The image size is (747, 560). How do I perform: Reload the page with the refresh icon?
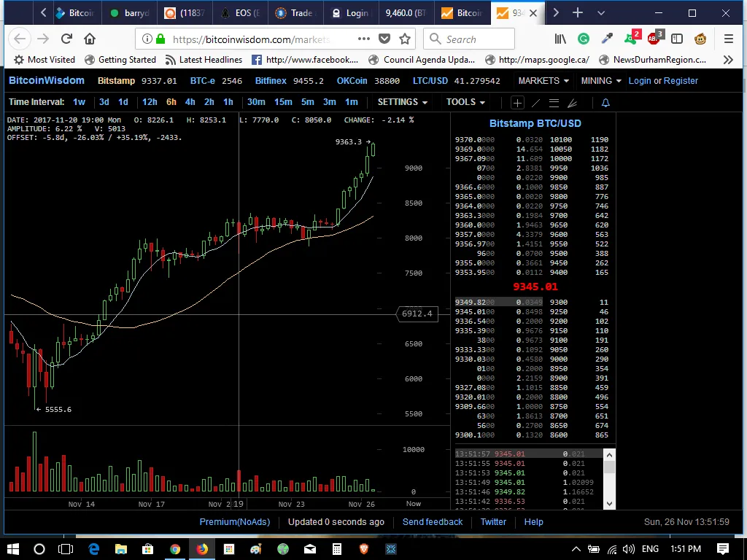coord(66,39)
